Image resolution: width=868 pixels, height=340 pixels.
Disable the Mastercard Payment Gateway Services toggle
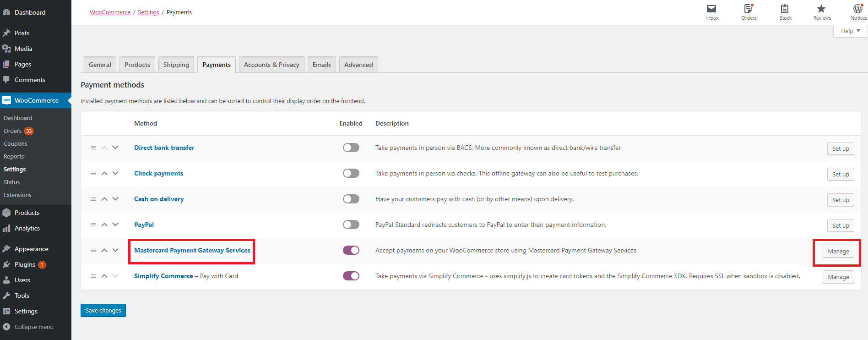351,250
